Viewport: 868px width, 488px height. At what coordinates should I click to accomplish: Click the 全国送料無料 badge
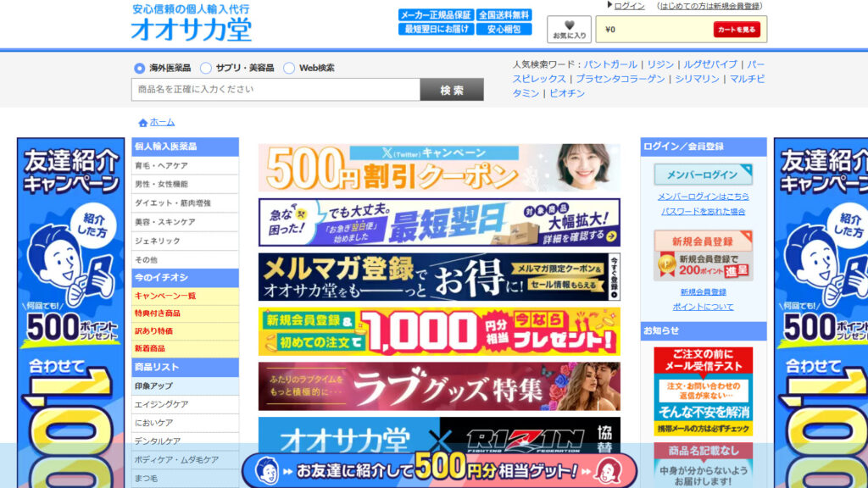coord(504,14)
